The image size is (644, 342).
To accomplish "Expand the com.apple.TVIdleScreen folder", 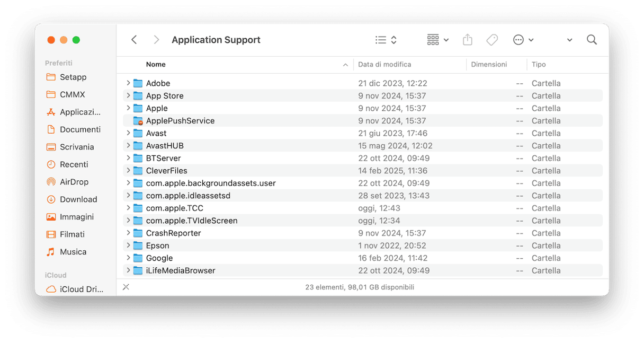I will [x=128, y=221].
